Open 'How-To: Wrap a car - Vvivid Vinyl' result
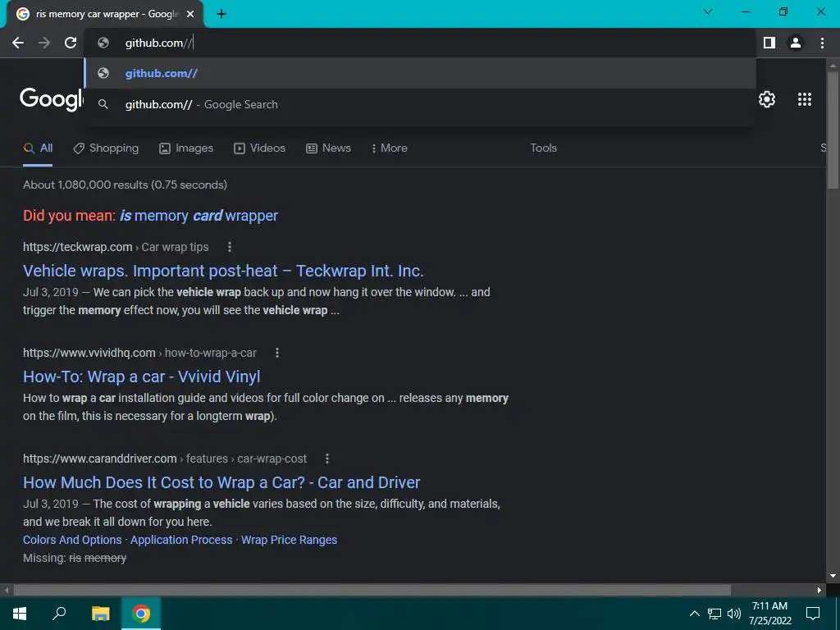 [141, 377]
